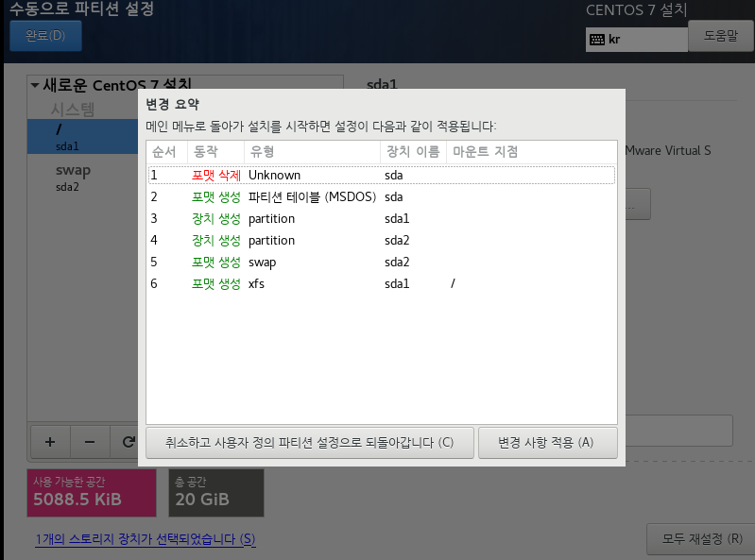This screenshot has height=560, width=755.
Task: Click the 총 공간 20 GiB box
Action: 216,493
